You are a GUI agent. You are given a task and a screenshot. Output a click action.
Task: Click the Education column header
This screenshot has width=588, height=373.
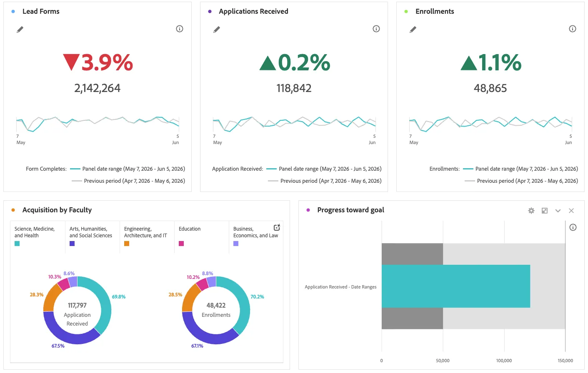[x=190, y=229]
